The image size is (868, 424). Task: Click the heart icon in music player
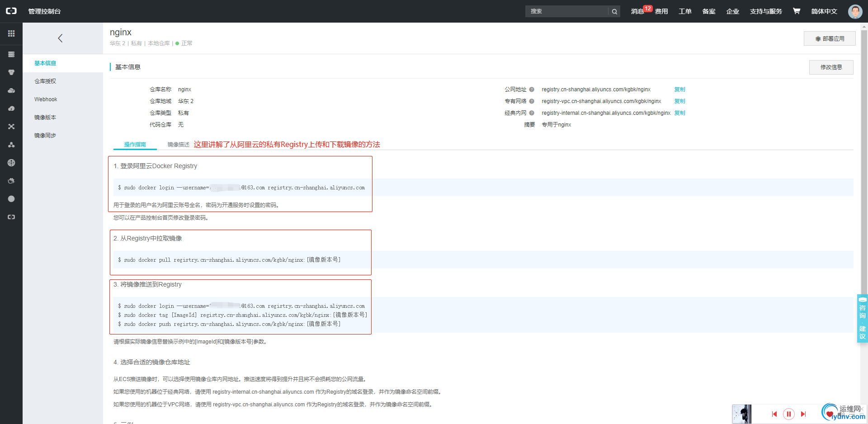pyautogui.click(x=830, y=414)
